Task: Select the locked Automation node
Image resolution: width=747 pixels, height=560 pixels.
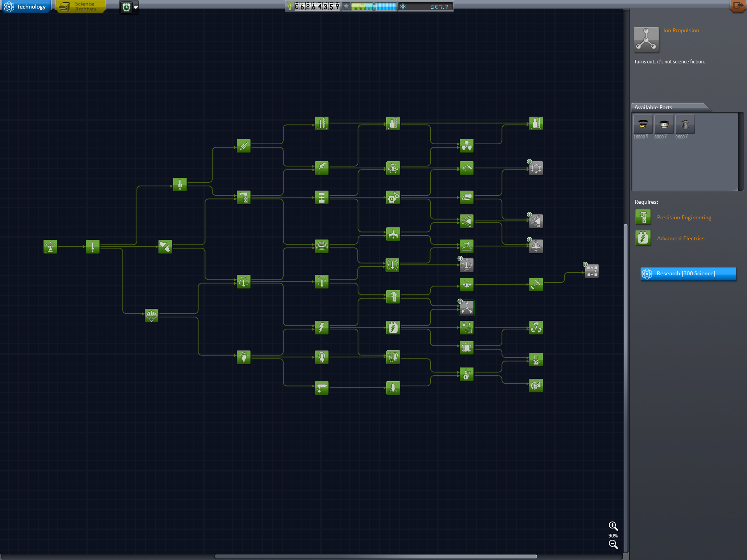Action: (592, 271)
